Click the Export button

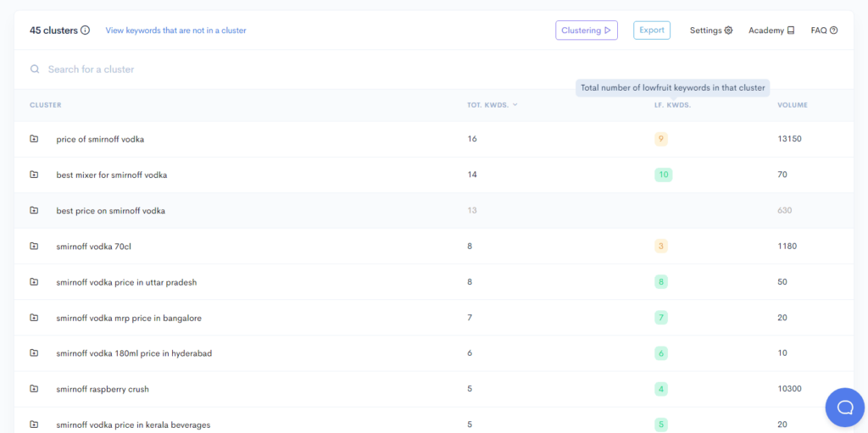(652, 30)
